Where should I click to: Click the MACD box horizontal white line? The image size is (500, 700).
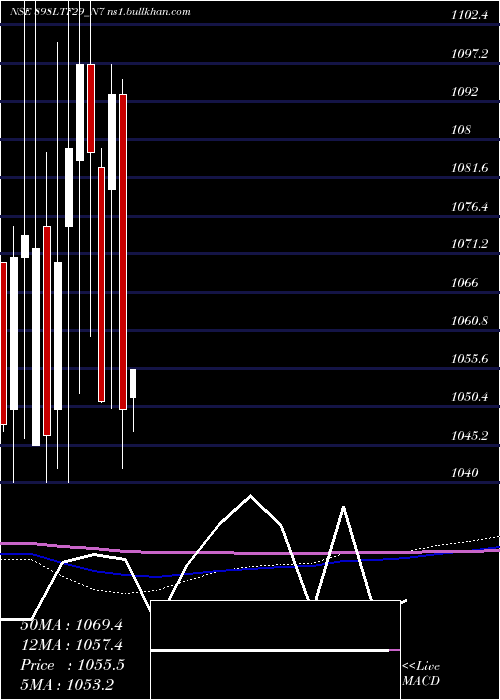[x=270, y=651]
